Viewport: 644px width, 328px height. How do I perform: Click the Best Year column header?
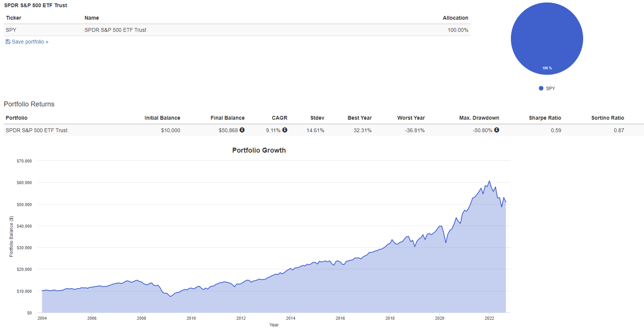point(360,118)
